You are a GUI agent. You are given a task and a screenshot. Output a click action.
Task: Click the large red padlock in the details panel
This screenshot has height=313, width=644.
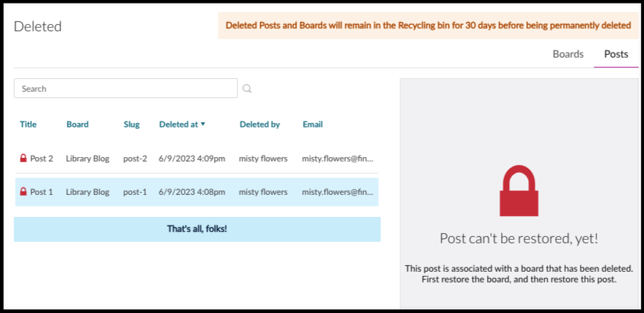(x=519, y=191)
